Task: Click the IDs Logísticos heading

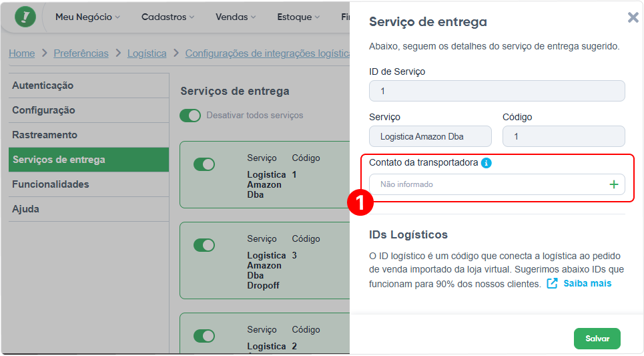Action: (x=408, y=234)
